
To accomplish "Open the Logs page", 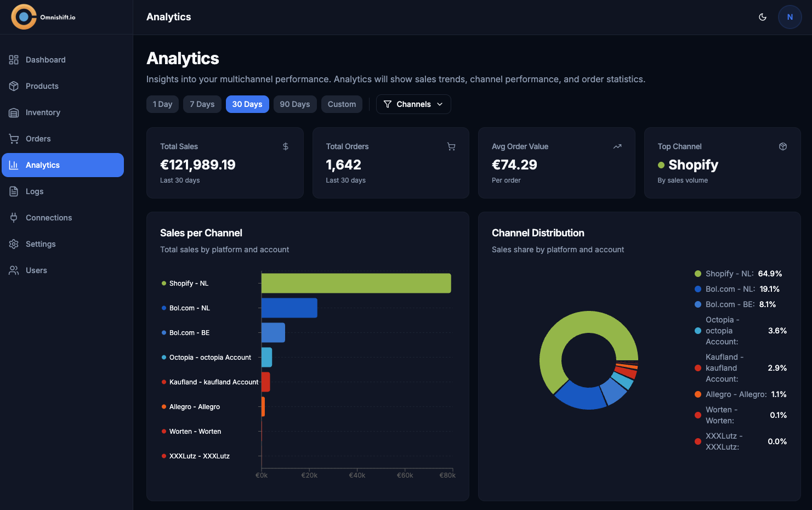I will pos(63,191).
